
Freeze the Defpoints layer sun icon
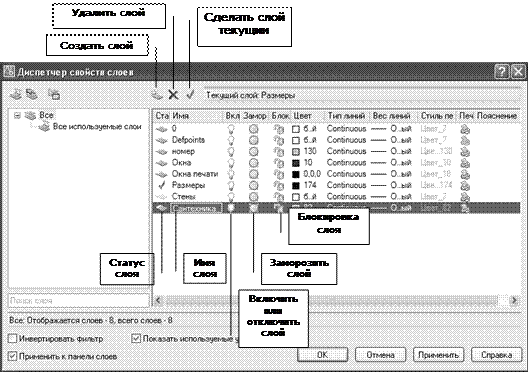click(254, 140)
